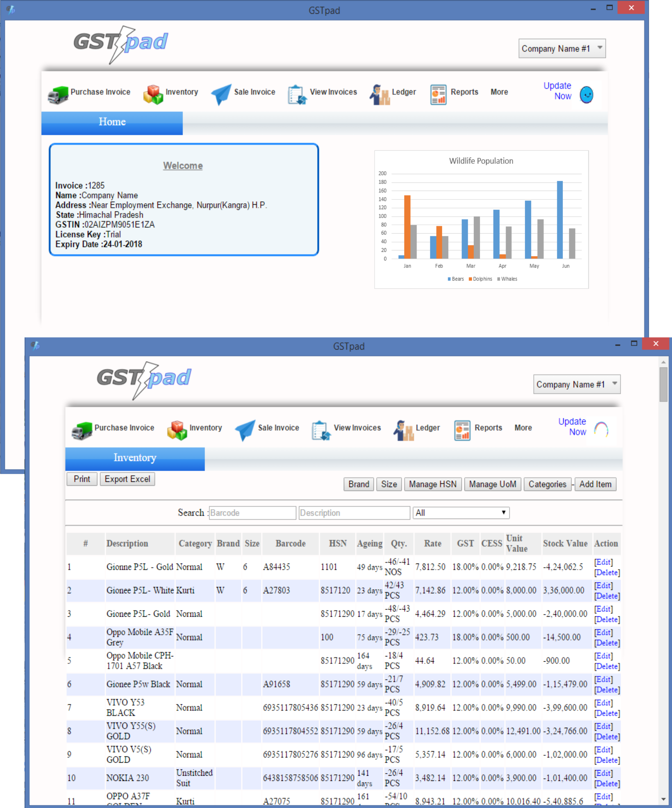Click the Dolphins orange legend swatch
Screen dimensions: 672x808
click(470, 279)
